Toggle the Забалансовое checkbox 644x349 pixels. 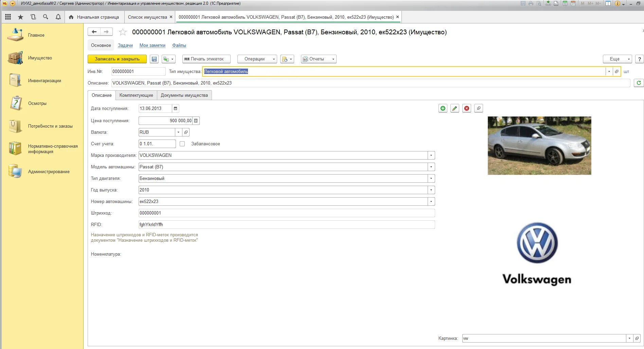(x=182, y=144)
